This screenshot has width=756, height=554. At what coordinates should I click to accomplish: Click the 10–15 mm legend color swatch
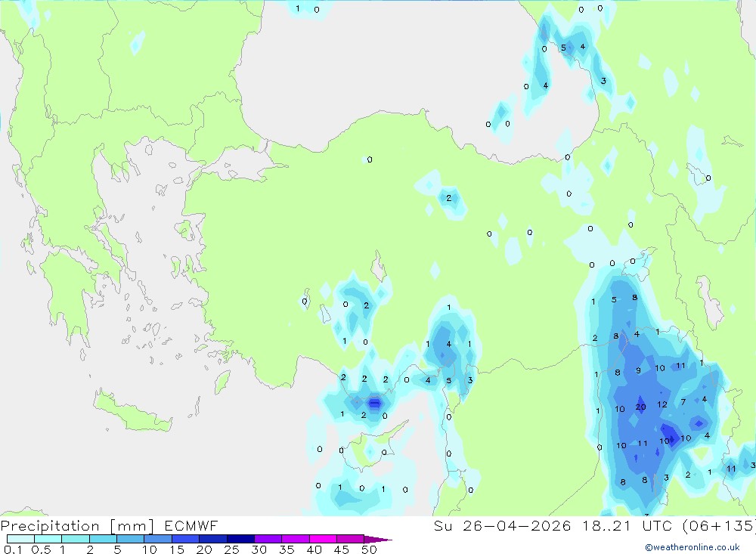click(158, 539)
